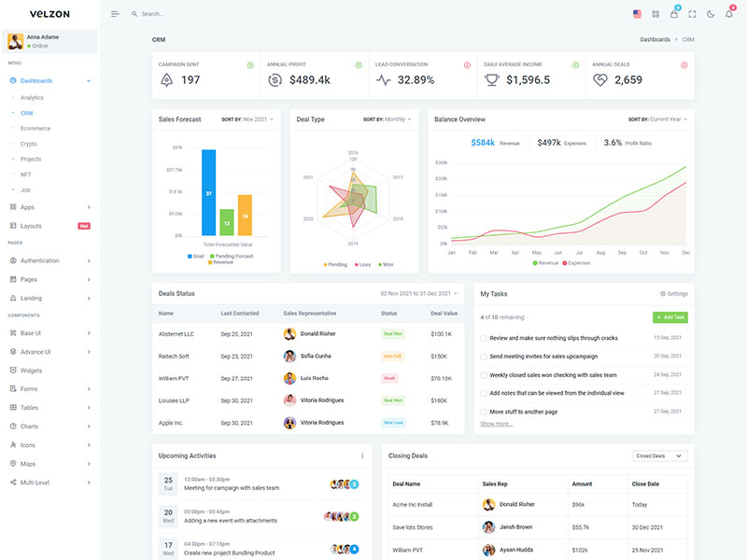Click the top search input field
The image size is (747, 560).
click(187, 14)
